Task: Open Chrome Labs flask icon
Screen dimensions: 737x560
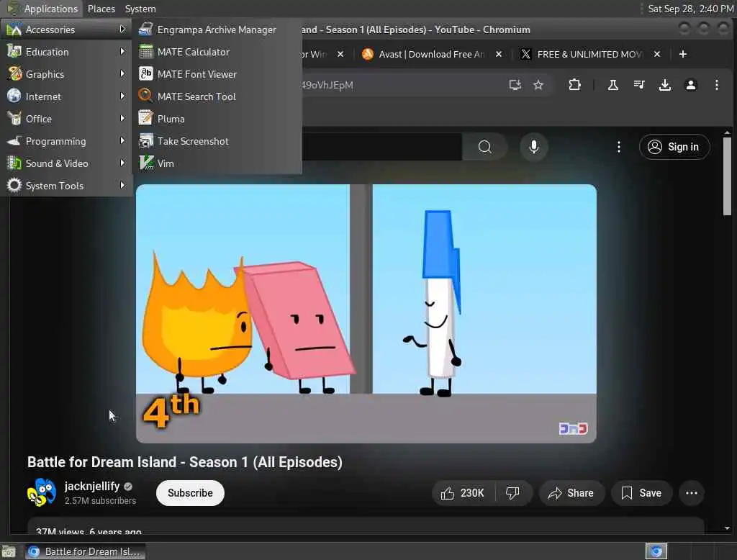Action: click(x=613, y=85)
